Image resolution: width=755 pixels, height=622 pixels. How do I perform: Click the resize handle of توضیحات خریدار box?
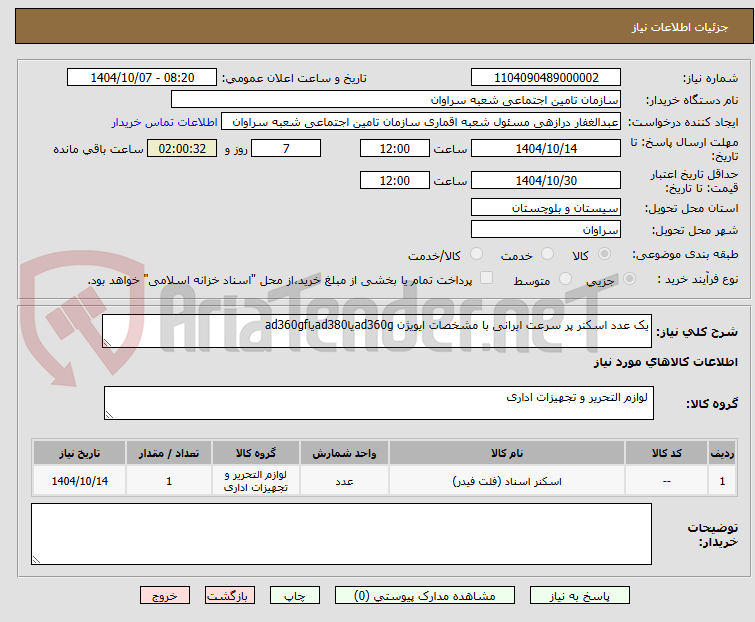coord(36,559)
